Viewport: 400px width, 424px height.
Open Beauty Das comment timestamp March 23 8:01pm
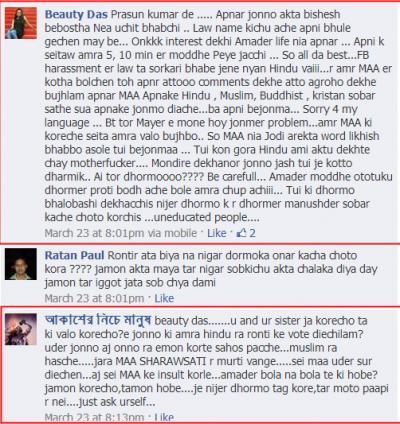pos(94,233)
